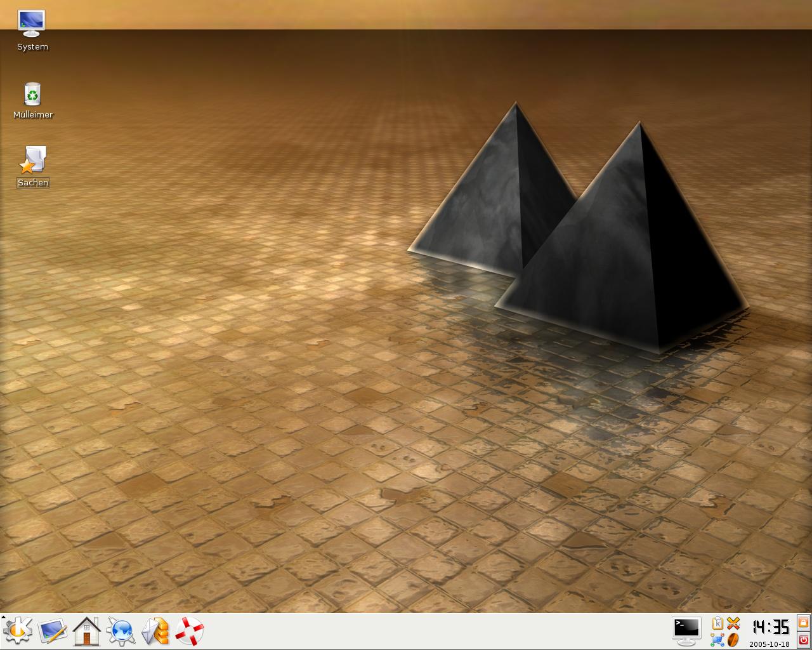Select the Sachen icon label

pos(33,183)
